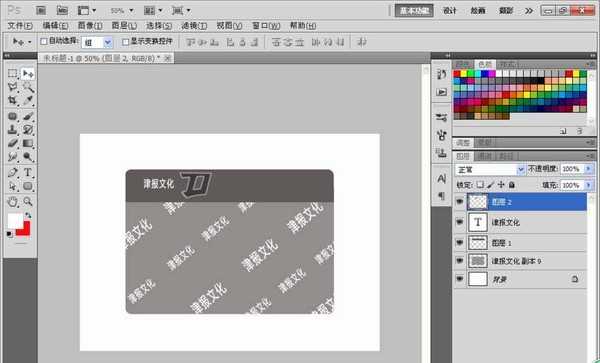Select the Crop tool

click(12, 101)
